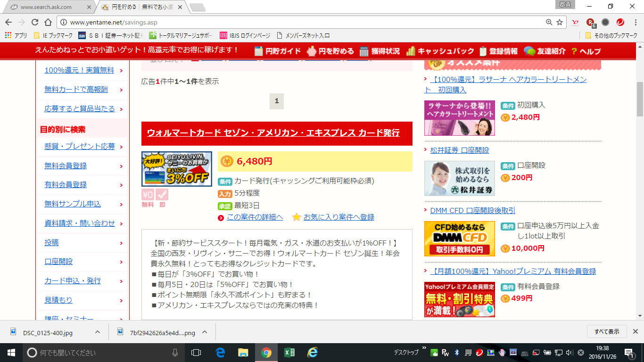Open a new browser tab

(197, 7)
